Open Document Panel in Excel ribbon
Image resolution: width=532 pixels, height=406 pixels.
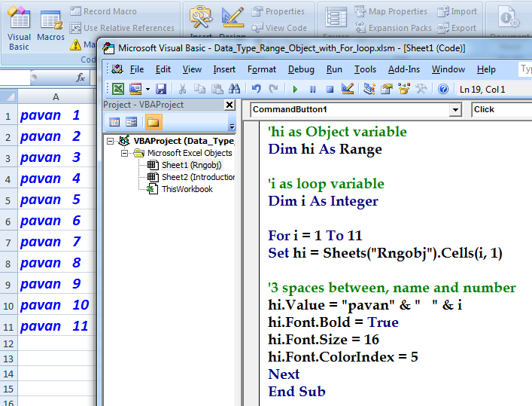click(x=509, y=20)
